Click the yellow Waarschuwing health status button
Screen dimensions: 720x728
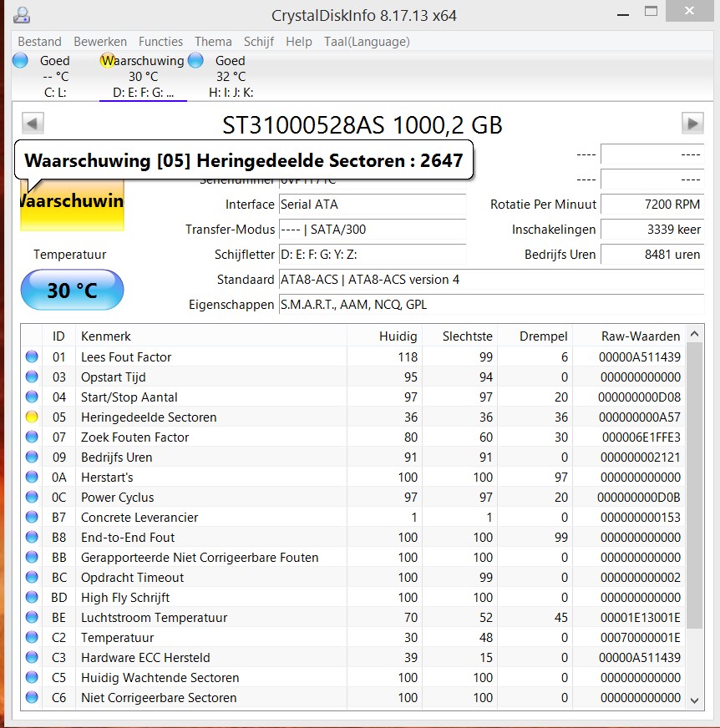72,205
